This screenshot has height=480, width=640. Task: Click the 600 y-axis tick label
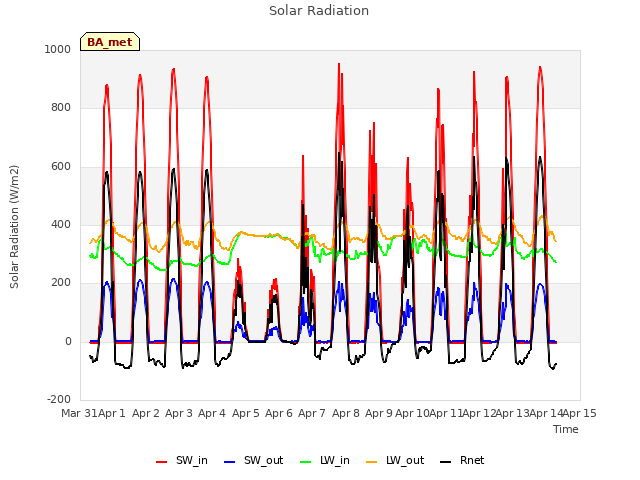pyautogui.click(x=61, y=167)
